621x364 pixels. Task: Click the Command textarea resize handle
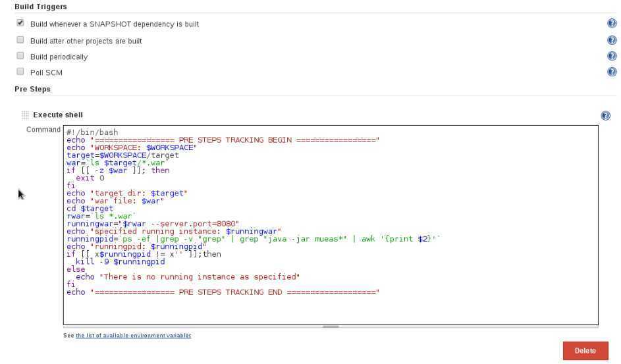331,326
